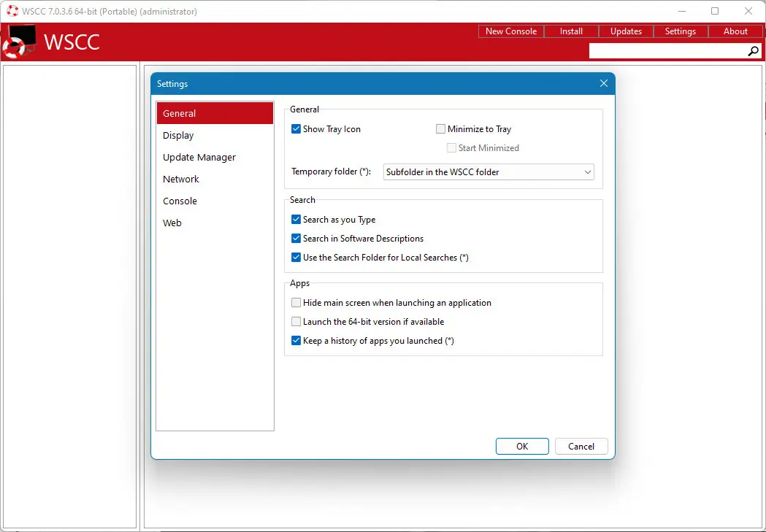
Task: Click the WSCC lifebuoy logo in header
Action: coord(20,42)
